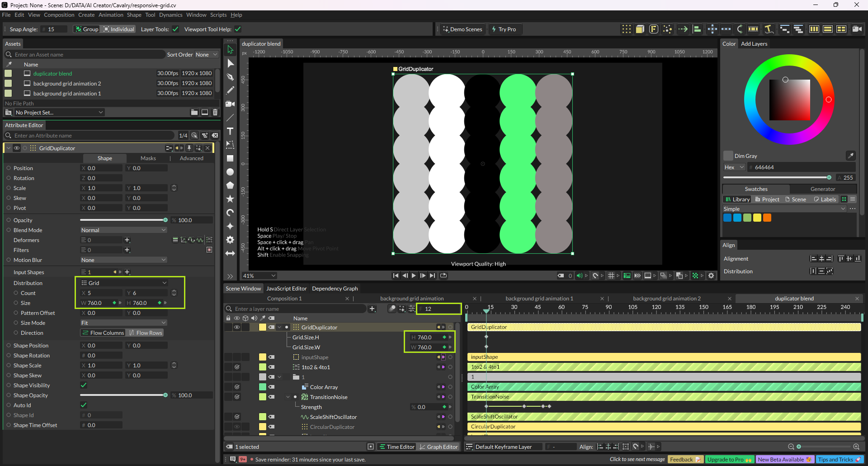868x466 pixels.
Task: Switch to the JavaScript Editor tab
Action: coord(286,288)
